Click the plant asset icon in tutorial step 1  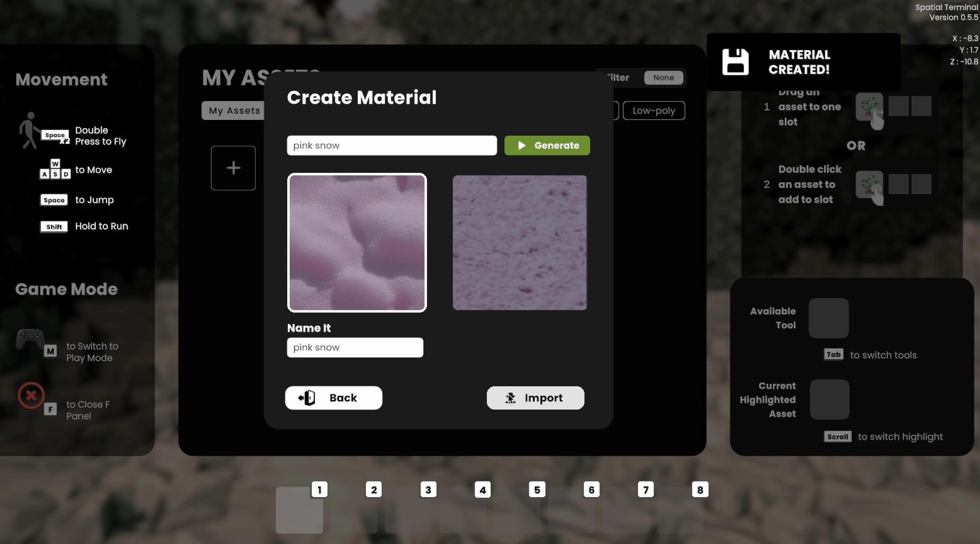[x=870, y=107]
